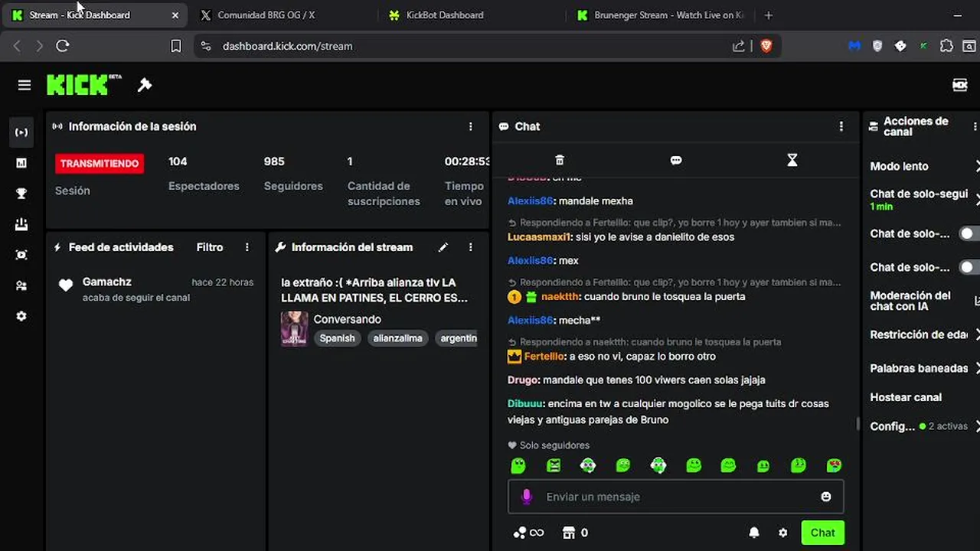Expand Chat de solo-segui 1 min option
The height and width of the screenshot is (551, 980).
[x=925, y=200]
